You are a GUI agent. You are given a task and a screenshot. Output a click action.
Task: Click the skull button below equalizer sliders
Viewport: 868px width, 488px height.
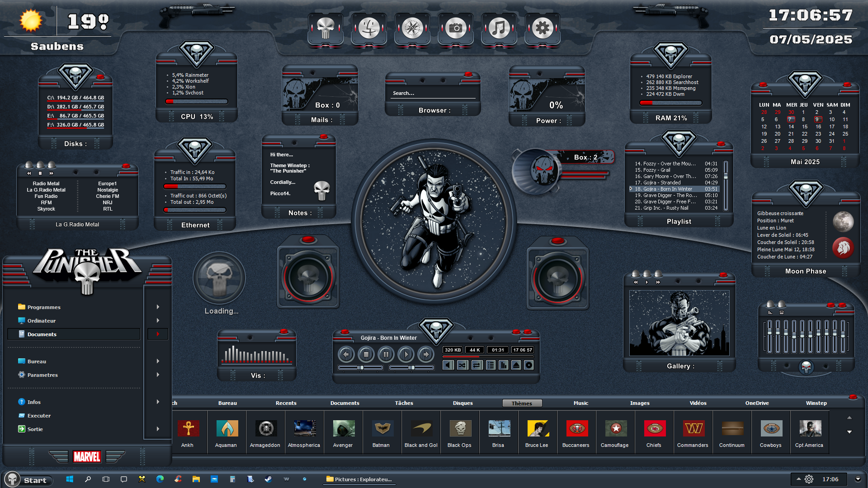pyautogui.click(x=806, y=367)
